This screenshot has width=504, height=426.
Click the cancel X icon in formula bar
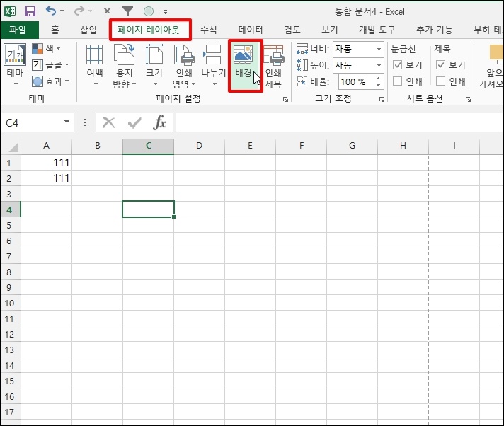tap(108, 122)
